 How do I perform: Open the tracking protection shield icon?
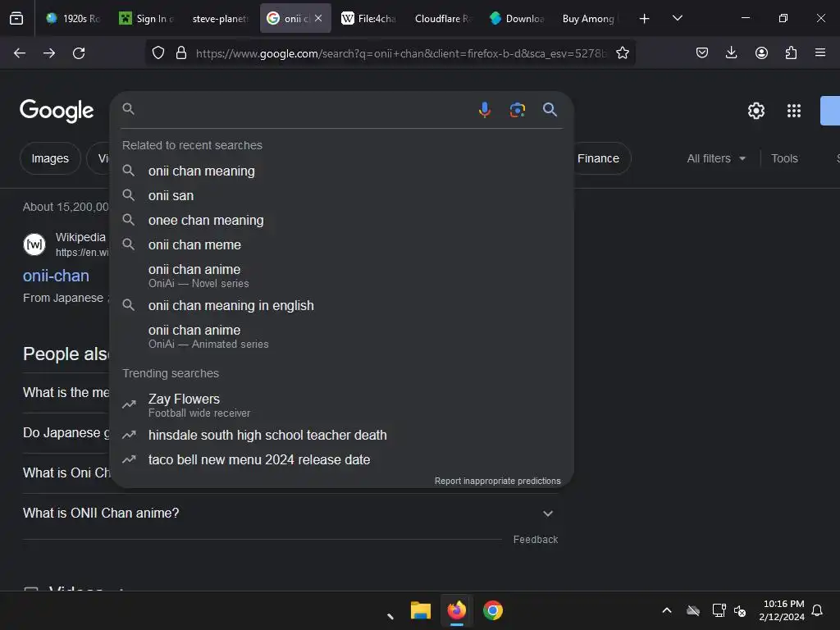click(158, 53)
